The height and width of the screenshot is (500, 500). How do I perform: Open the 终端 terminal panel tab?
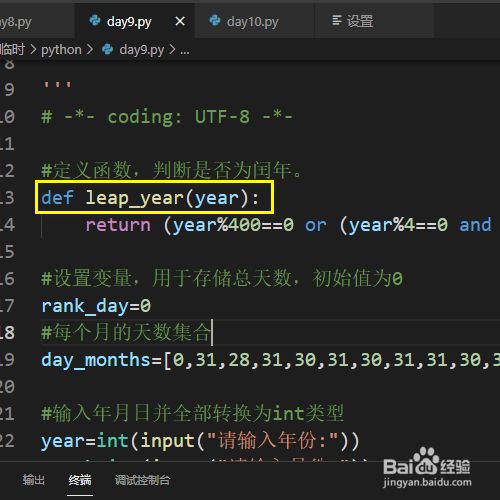point(80,480)
